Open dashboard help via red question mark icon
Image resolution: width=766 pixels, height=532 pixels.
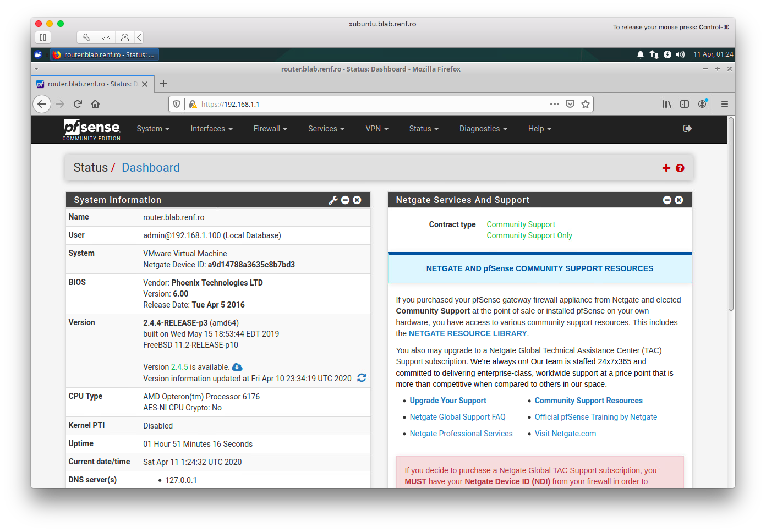pyautogui.click(x=680, y=168)
